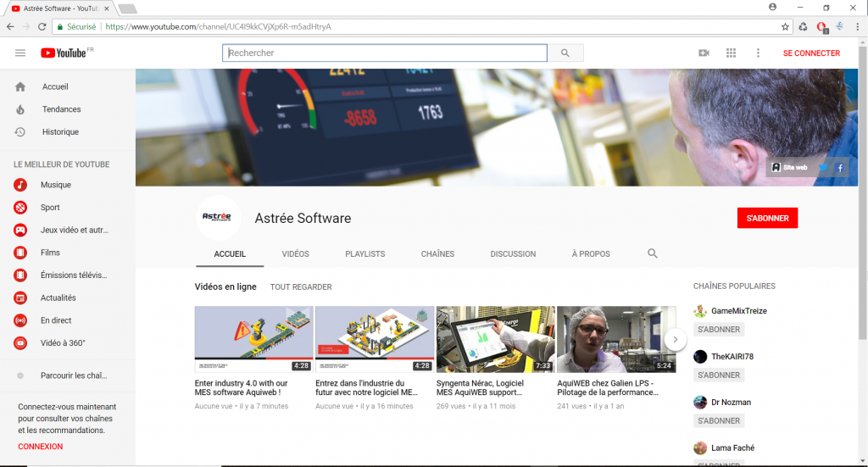868x467 pixels.
Task: Click the Musique icon
Action: pos(20,185)
